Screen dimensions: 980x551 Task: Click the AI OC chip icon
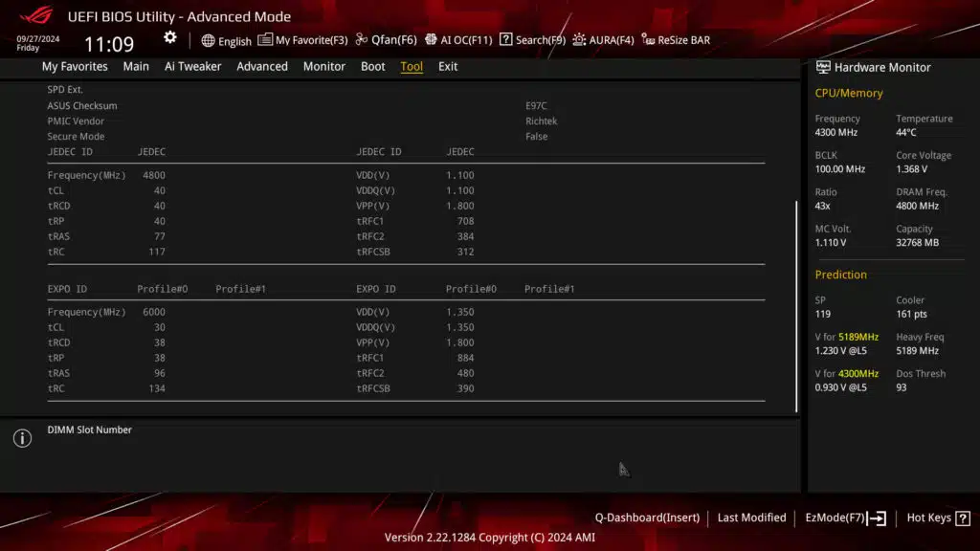[x=431, y=39]
